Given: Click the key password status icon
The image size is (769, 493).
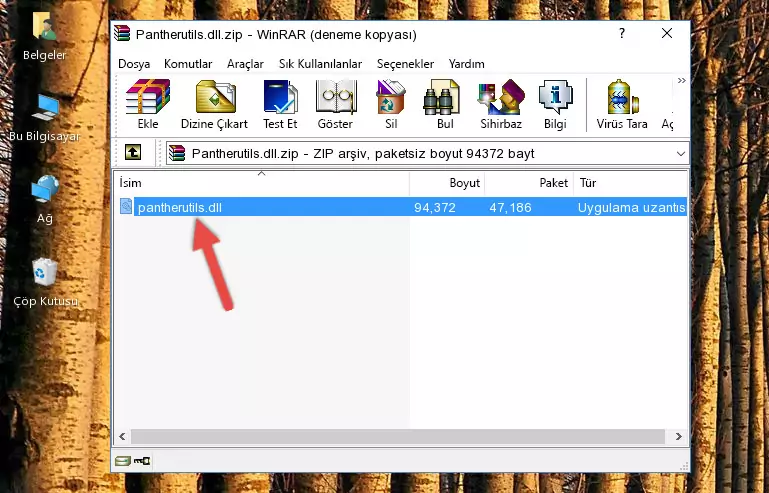Looking at the screenshot, I should (142, 461).
